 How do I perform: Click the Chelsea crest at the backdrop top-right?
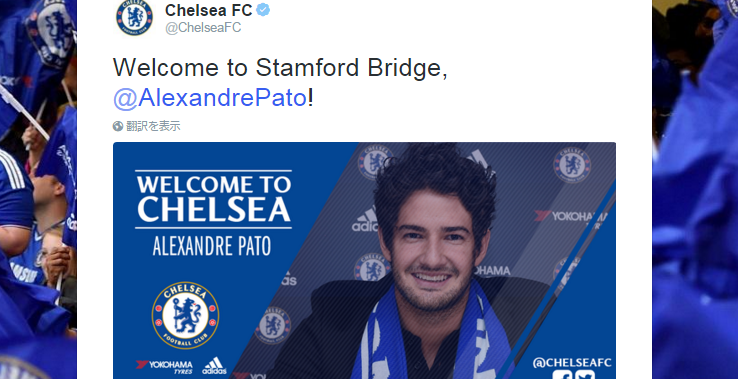coord(572,165)
